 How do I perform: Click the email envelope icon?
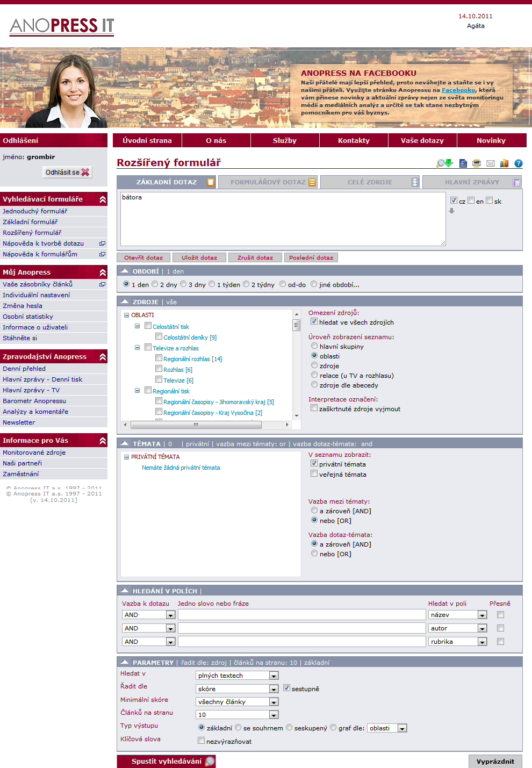(491, 163)
